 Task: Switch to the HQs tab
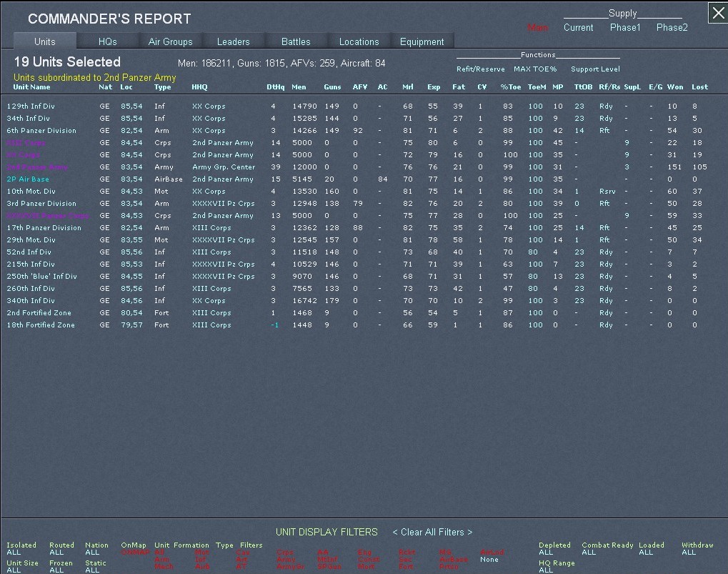tap(107, 41)
